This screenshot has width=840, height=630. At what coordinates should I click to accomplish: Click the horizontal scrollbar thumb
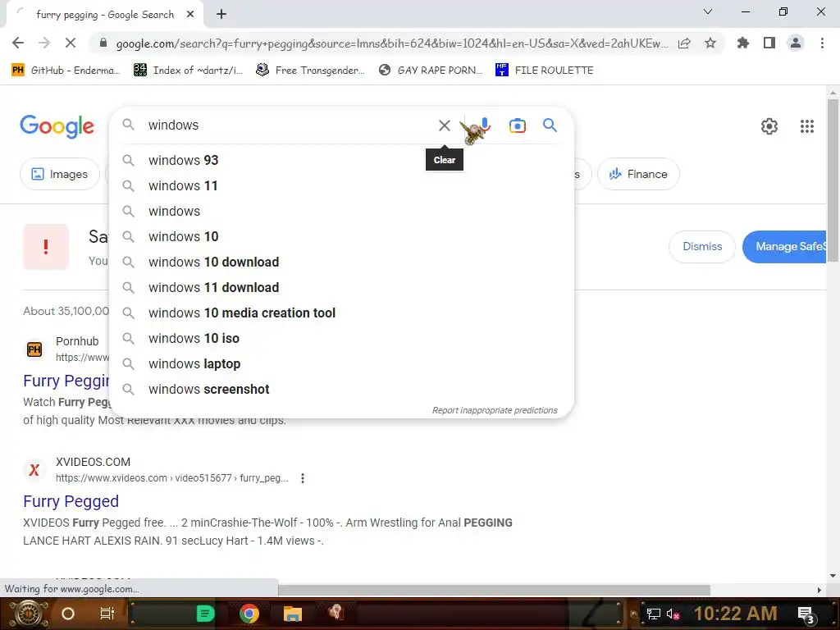[494, 590]
